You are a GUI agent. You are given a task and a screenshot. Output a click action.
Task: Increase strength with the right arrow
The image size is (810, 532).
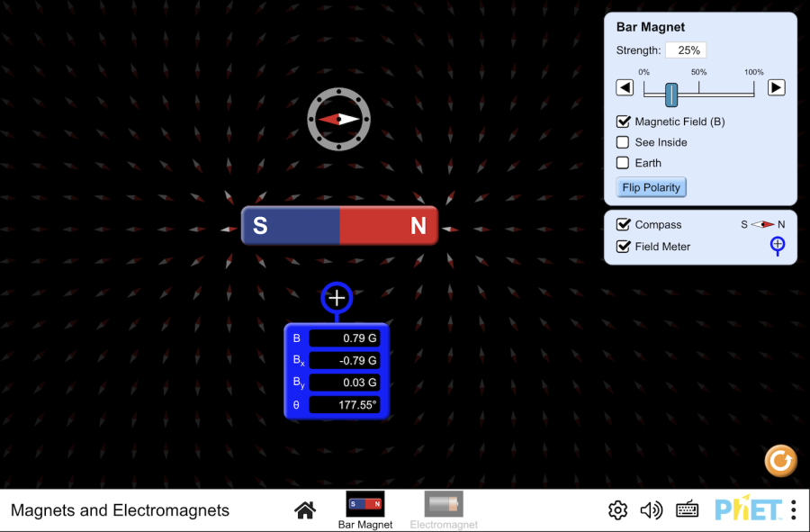[776, 88]
